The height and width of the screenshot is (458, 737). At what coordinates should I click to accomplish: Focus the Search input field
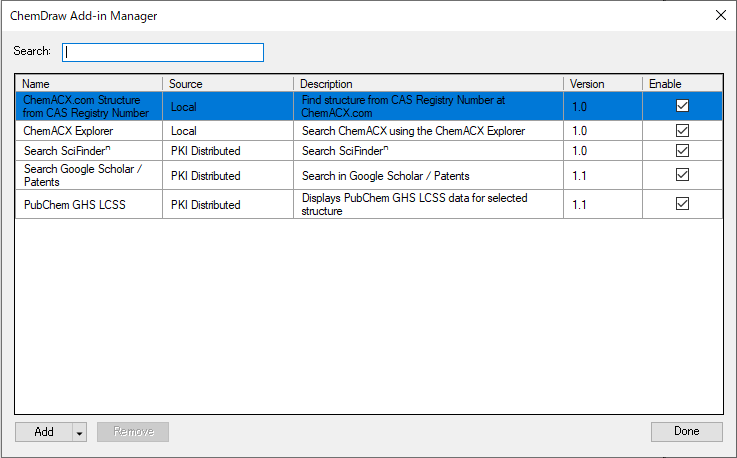pyautogui.click(x=163, y=52)
